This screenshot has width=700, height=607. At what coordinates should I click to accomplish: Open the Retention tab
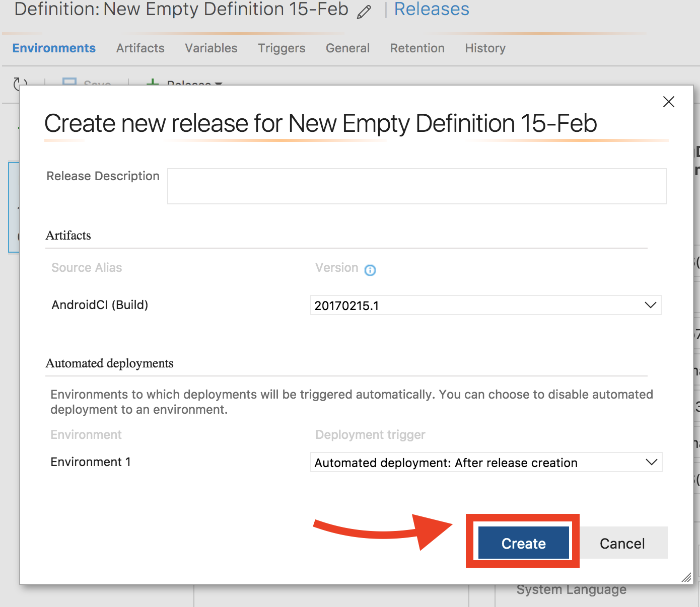[417, 48]
